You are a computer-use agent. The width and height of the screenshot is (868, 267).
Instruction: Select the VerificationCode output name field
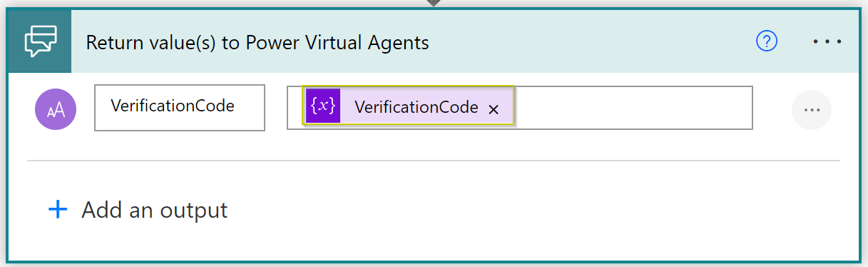(180, 108)
